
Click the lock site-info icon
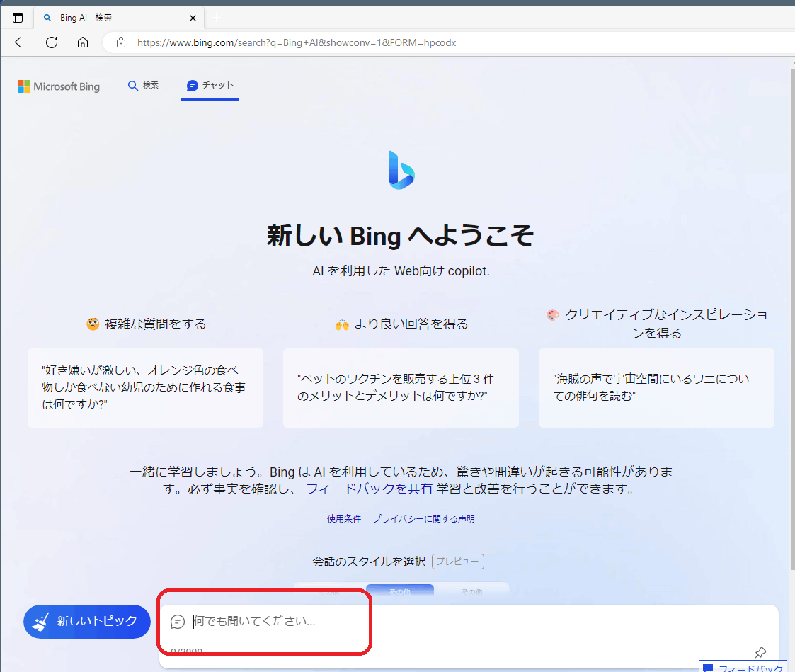click(x=121, y=42)
